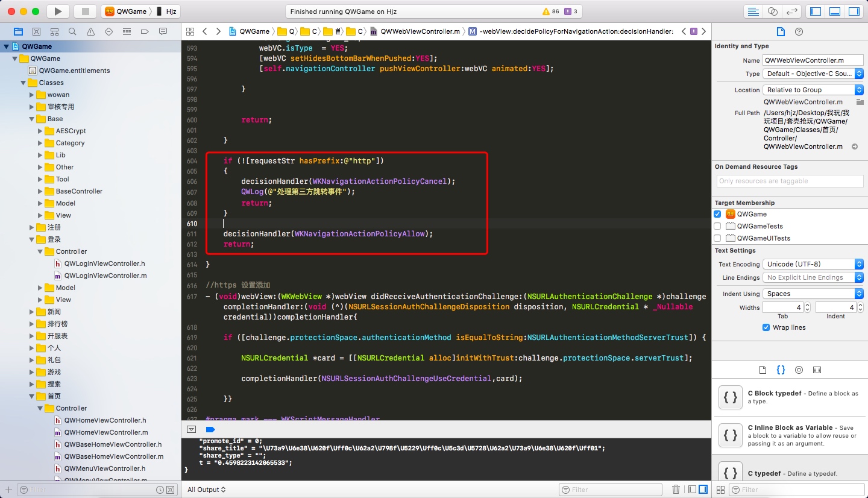This screenshot has height=498, width=868.
Task: Click the Name field in inspector
Action: [813, 60]
